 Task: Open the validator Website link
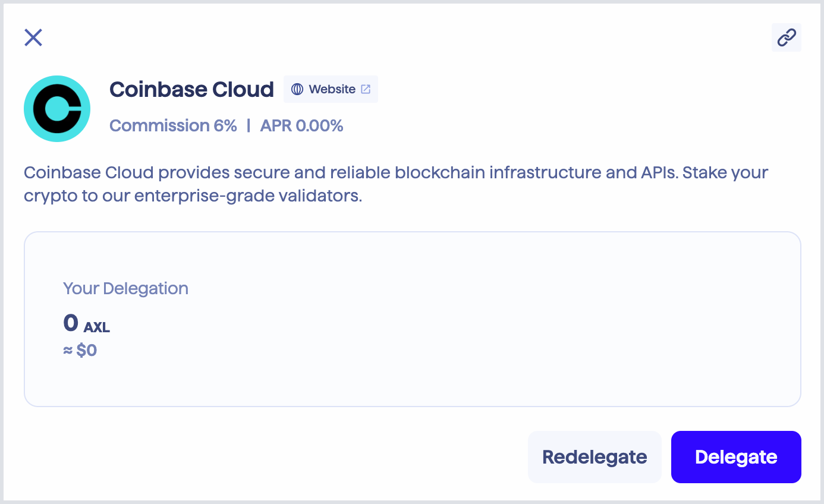(331, 89)
